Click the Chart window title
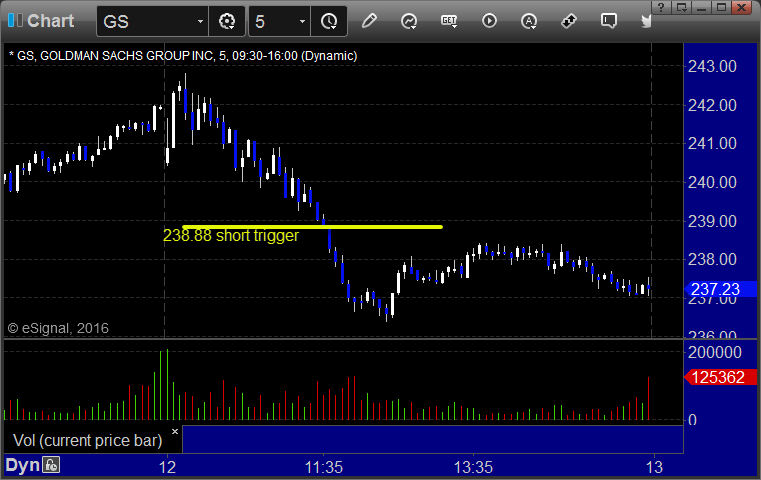This screenshot has width=761, height=480. coord(50,21)
